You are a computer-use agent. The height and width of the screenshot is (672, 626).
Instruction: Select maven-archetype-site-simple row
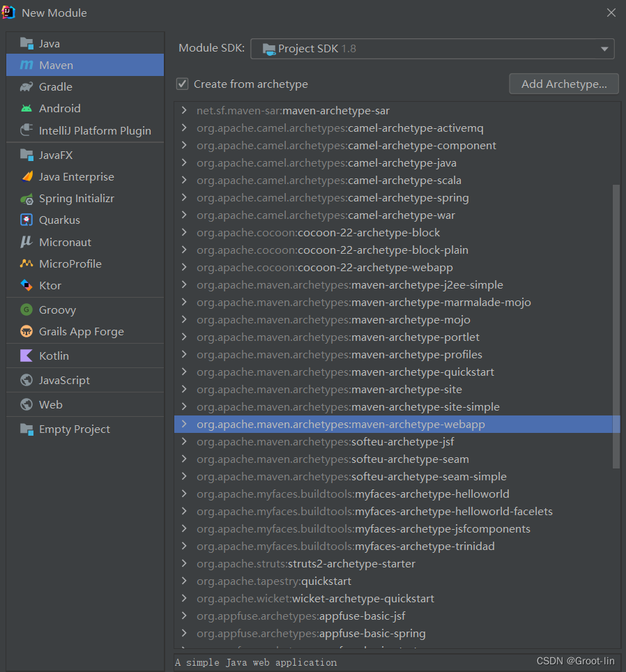click(x=397, y=407)
